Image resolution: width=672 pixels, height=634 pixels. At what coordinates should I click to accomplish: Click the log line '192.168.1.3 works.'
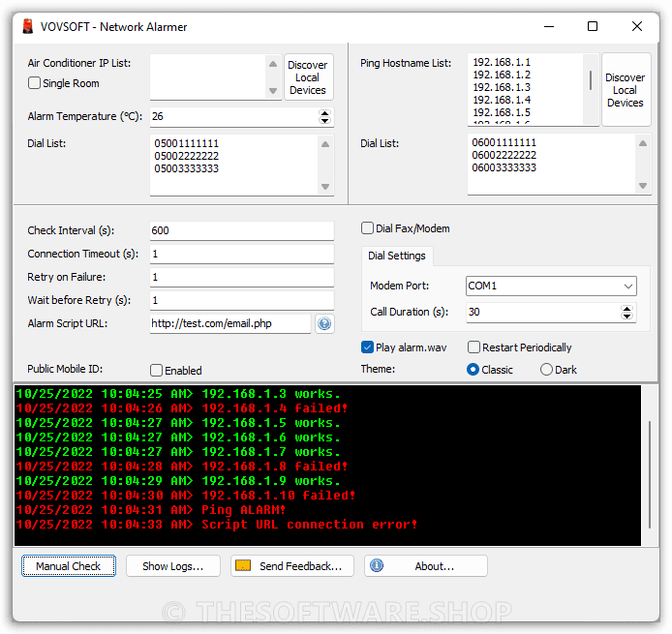[x=178, y=394]
